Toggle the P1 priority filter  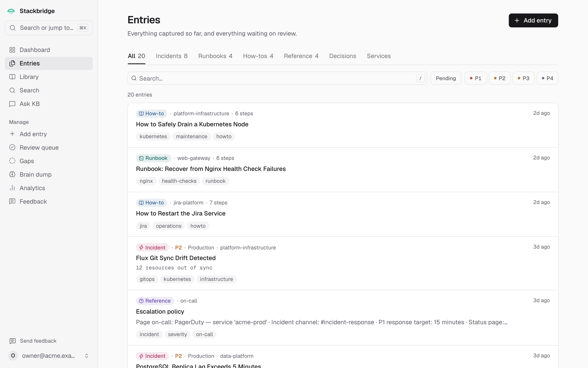[476, 78]
